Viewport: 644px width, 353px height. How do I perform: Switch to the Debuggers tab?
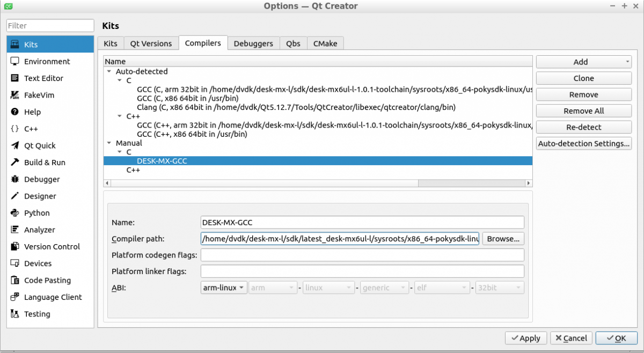pyautogui.click(x=253, y=44)
